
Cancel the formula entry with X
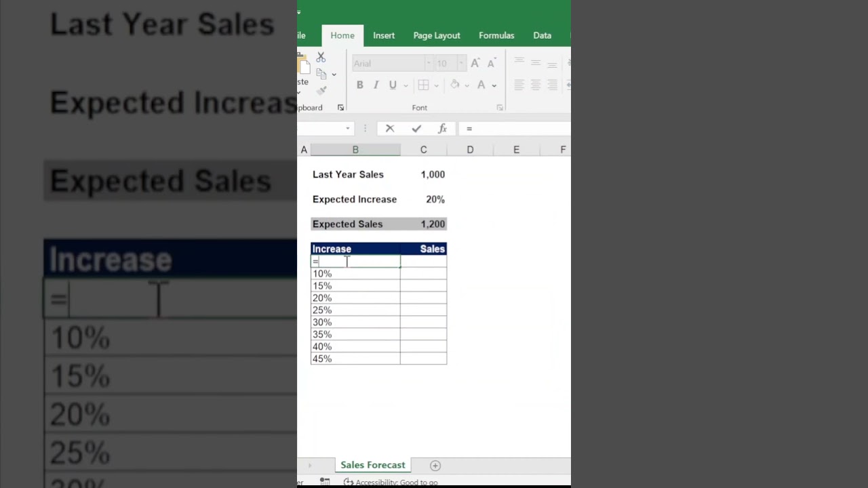point(390,128)
